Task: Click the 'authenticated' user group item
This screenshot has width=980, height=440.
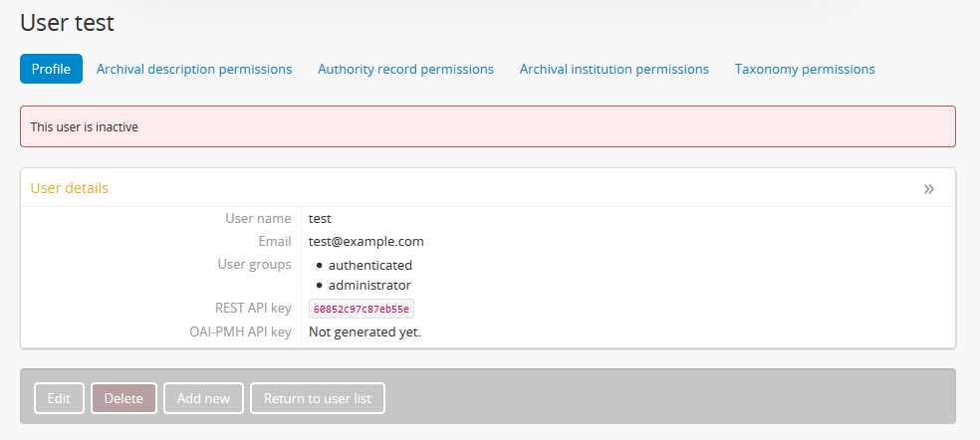Action: point(369,265)
